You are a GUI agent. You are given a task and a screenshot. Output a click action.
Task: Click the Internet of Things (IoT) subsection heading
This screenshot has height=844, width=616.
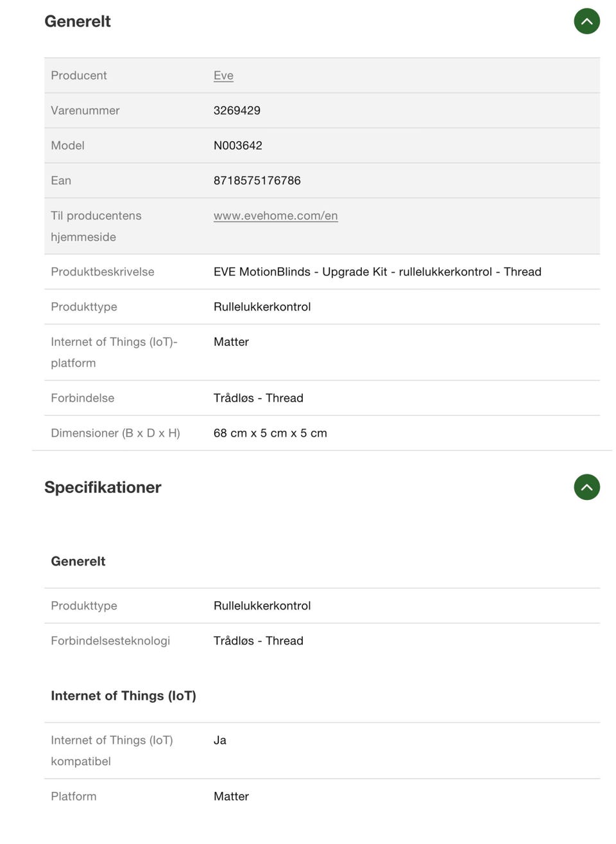click(x=123, y=696)
